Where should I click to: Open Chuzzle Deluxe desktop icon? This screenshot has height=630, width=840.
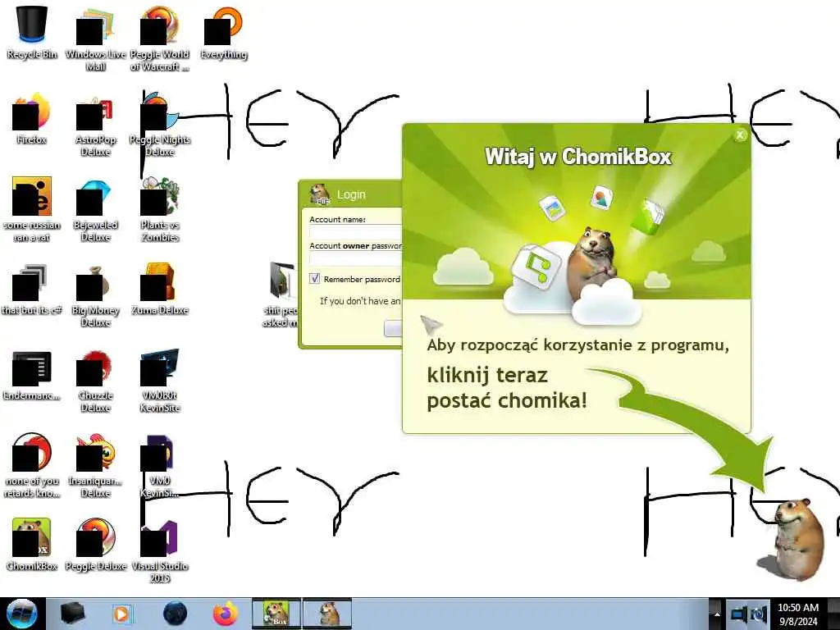pos(95,381)
